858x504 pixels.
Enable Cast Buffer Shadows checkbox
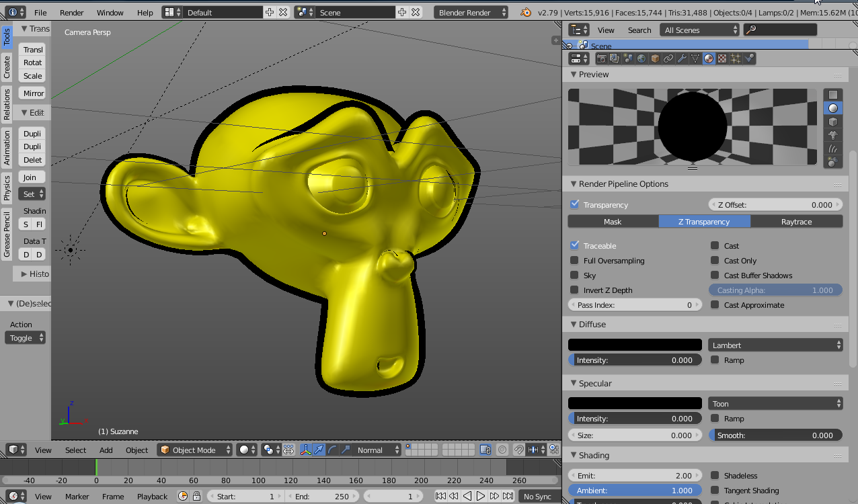715,275
